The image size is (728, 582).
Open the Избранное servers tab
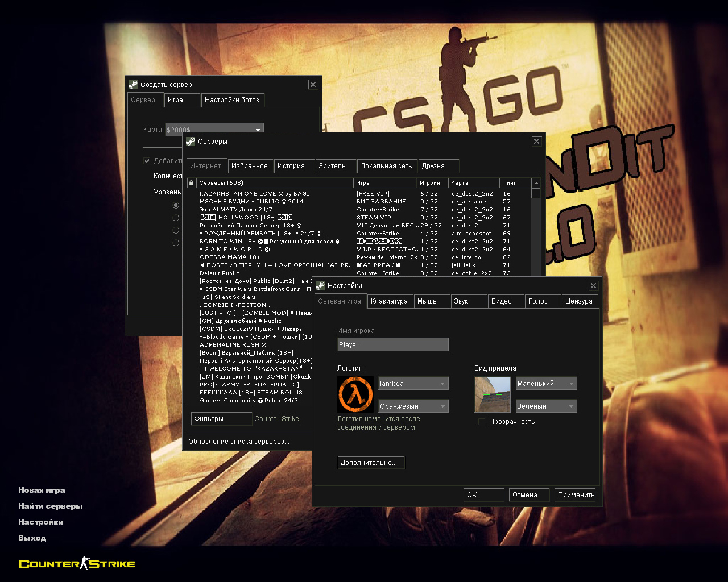pyautogui.click(x=250, y=165)
